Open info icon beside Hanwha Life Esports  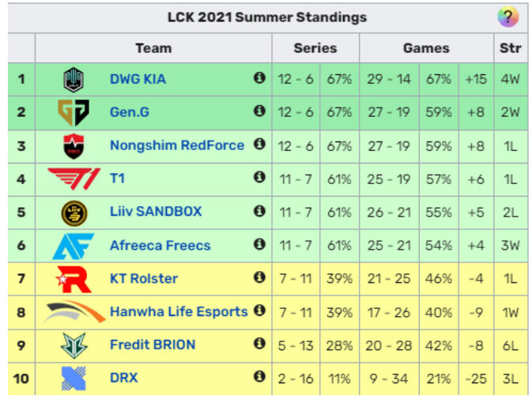[x=258, y=311]
